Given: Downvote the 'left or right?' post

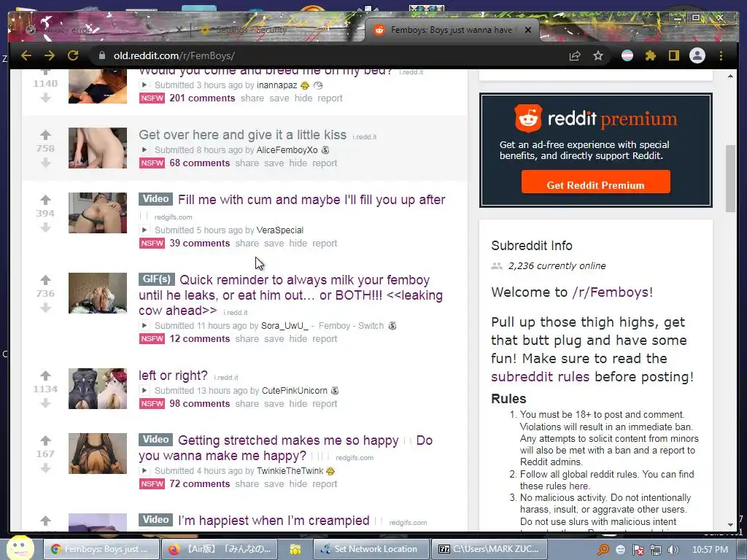Looking at the screenshot, I should [x=45, y=403].
